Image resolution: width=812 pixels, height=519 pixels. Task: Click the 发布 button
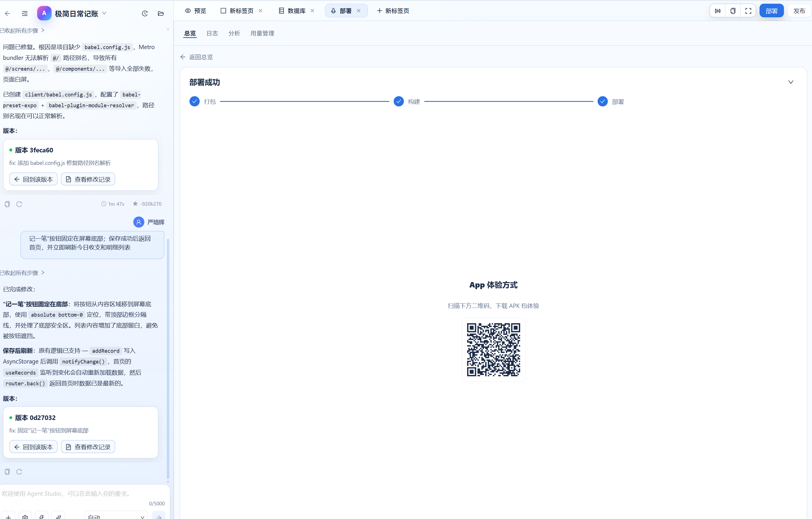pyautogui.click(x=799, y=11)
